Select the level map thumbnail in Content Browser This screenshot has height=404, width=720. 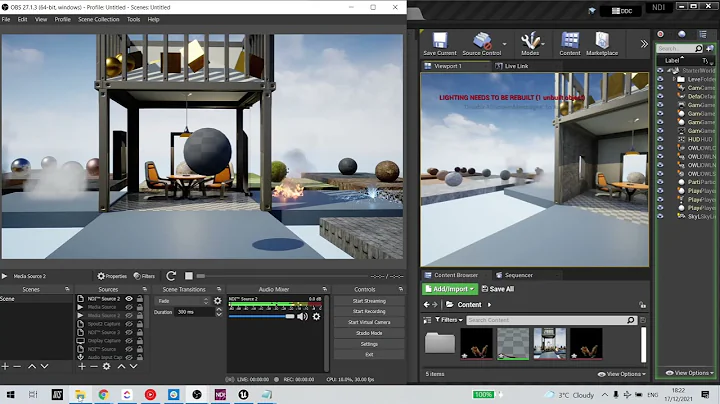(550, 343)
